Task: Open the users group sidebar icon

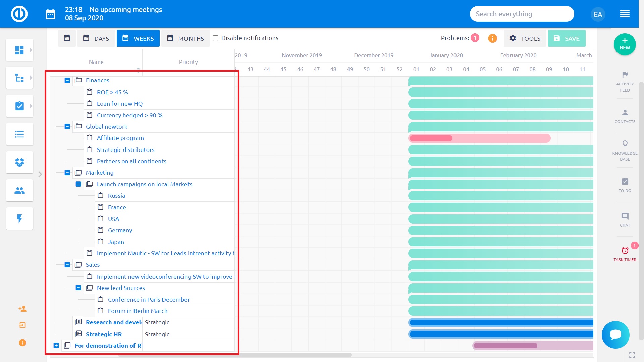Action: (x=19, y=190)
